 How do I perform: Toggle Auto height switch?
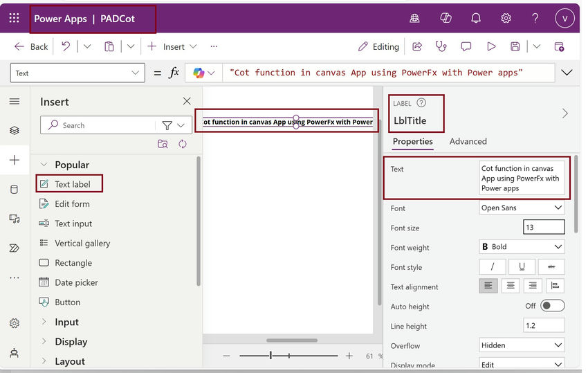553,306
